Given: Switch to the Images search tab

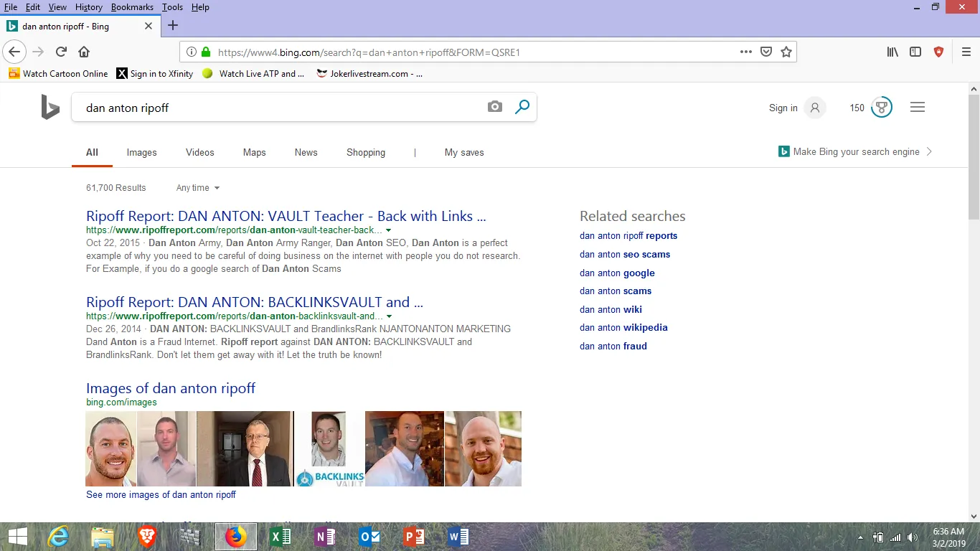Looking at the screenshot, I should click(x=141, y=153).
